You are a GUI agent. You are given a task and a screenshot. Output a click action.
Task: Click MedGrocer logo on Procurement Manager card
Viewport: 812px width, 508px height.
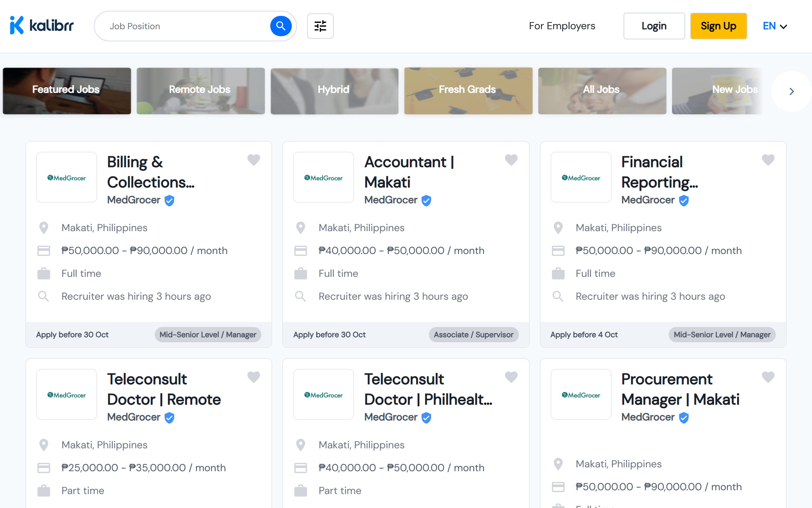tap(581, 394)
